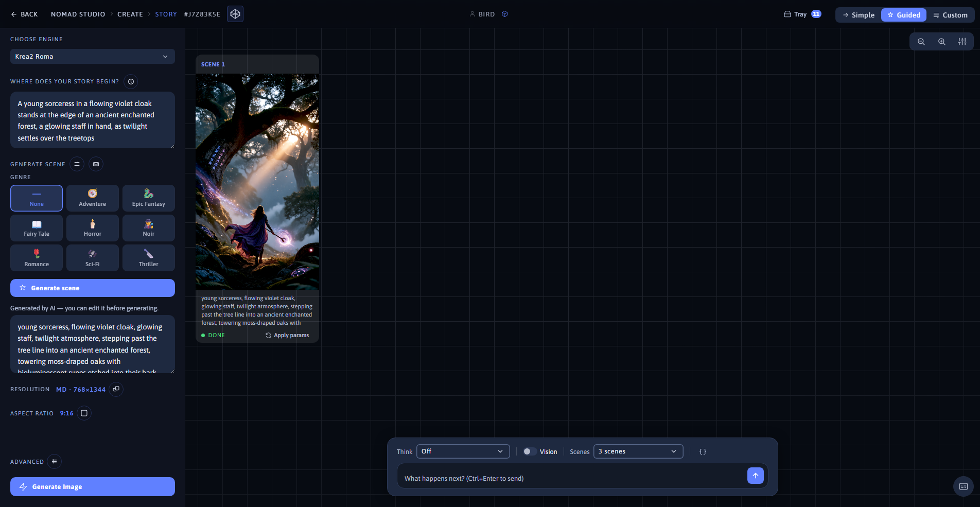Screen dimensions: 980x507
Task: Toggle the Vision switch
Action: click(530, 451)
